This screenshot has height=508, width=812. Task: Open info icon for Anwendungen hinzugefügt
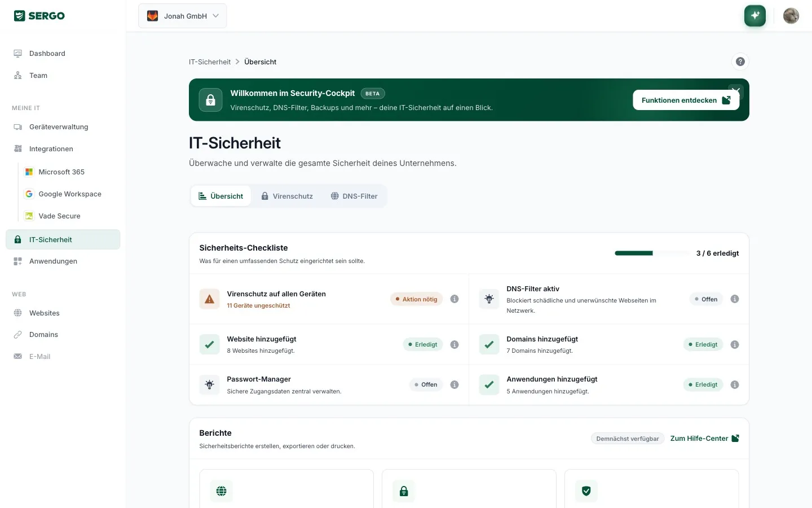pos(735,385)
